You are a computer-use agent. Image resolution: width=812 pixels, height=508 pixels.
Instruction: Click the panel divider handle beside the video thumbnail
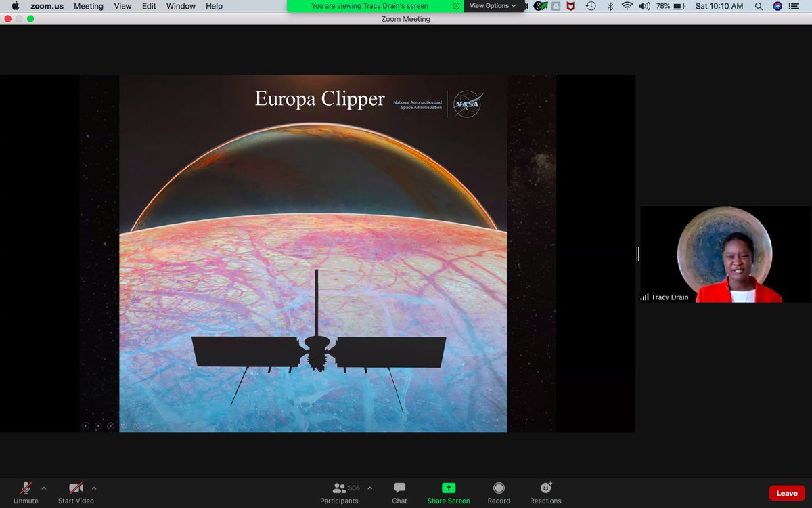point(637,254)
